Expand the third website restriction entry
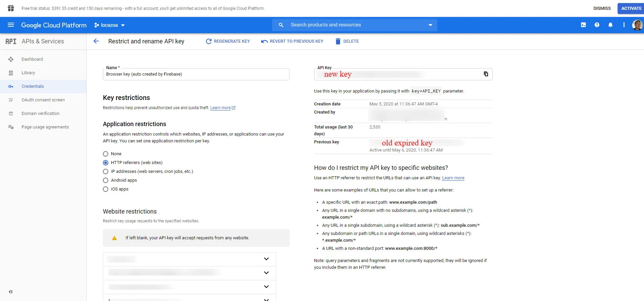644x301 pixels. [266, 287]
